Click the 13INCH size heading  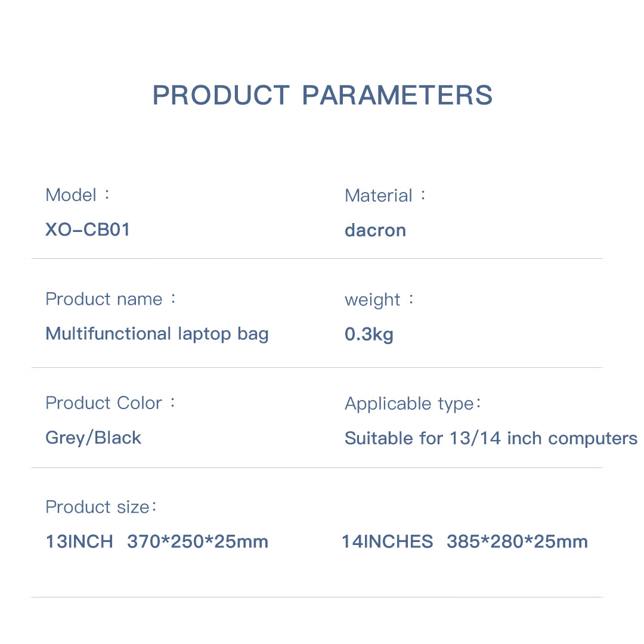point(79,541)
